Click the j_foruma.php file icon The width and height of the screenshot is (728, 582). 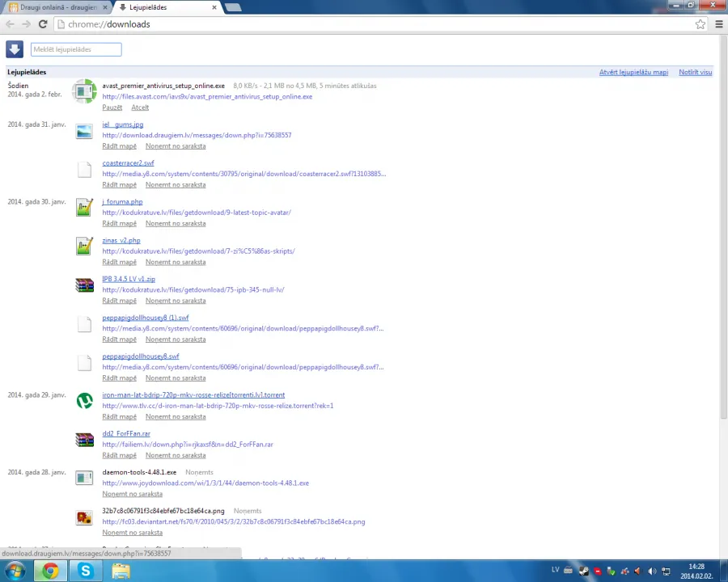84,208
